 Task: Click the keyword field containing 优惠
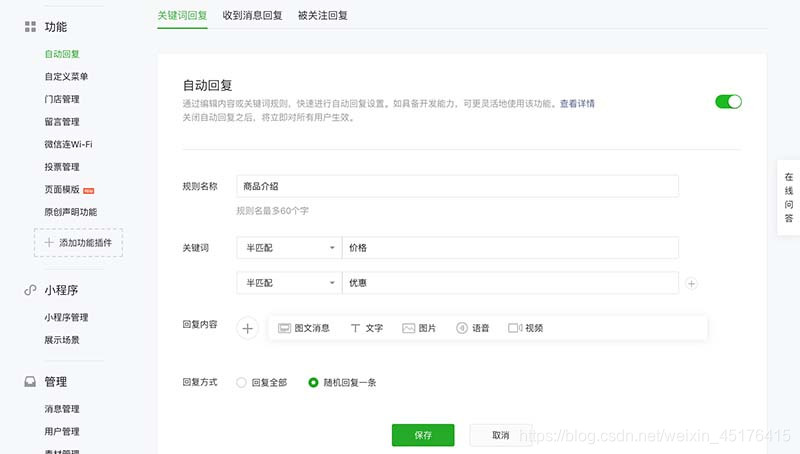point(510,283)
